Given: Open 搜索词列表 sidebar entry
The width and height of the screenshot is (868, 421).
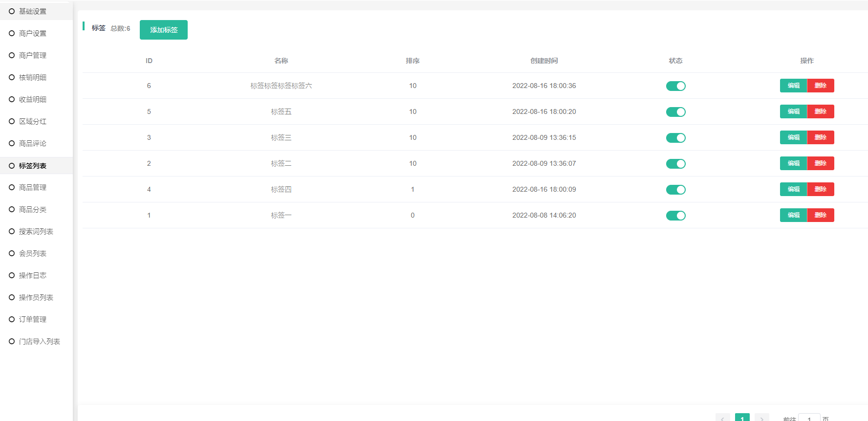Looking at the screenshot, I should [x=36, y=231].
